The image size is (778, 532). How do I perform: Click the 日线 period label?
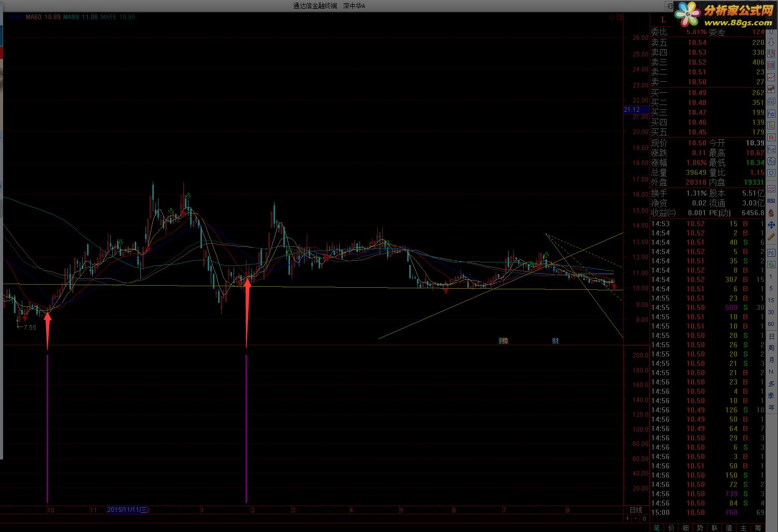[636, 510]
